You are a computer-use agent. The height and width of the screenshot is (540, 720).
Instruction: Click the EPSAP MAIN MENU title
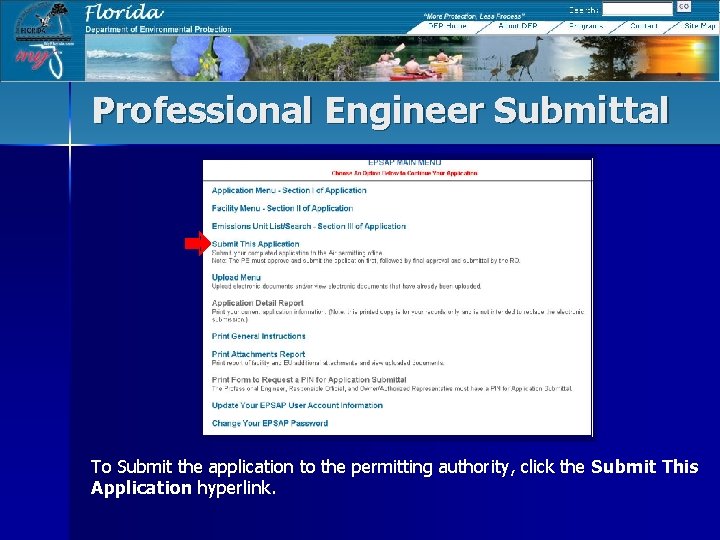pos(405,163)
